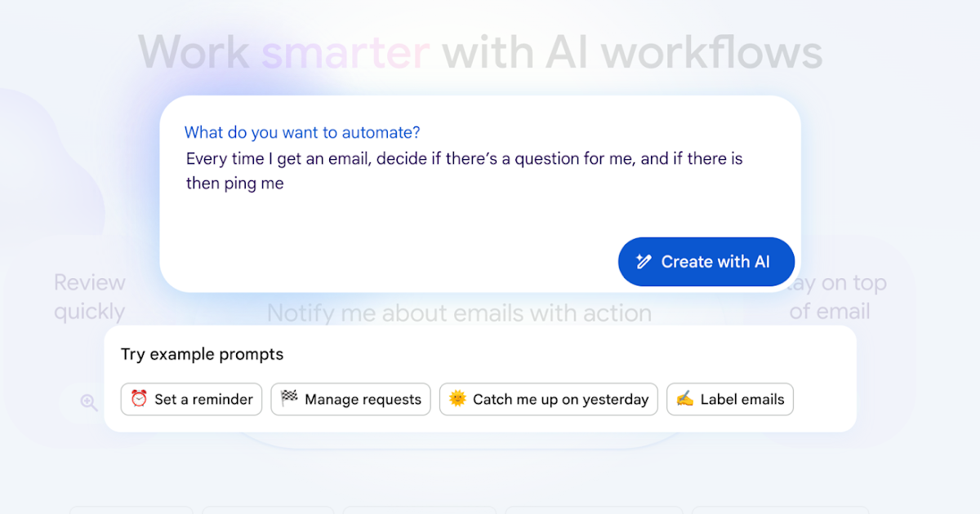Choose the Catch me up on yesterday prompt

[549, 399]
